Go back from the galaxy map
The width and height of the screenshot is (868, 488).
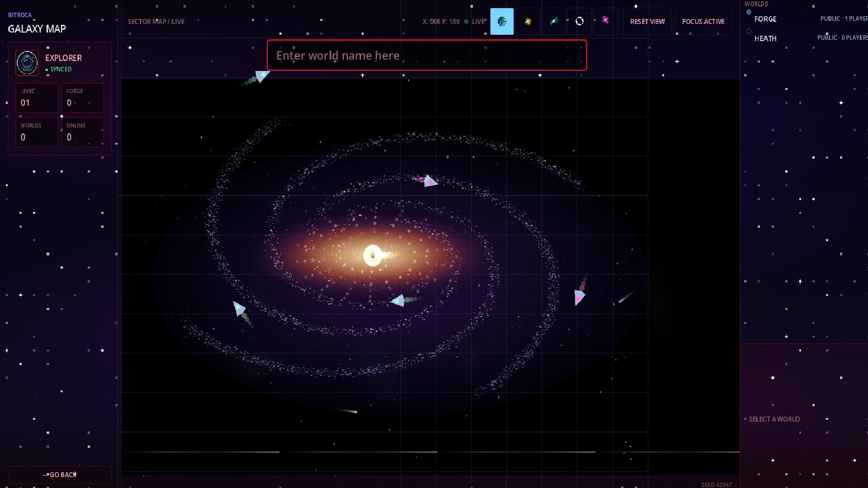[x=60, y=474]
